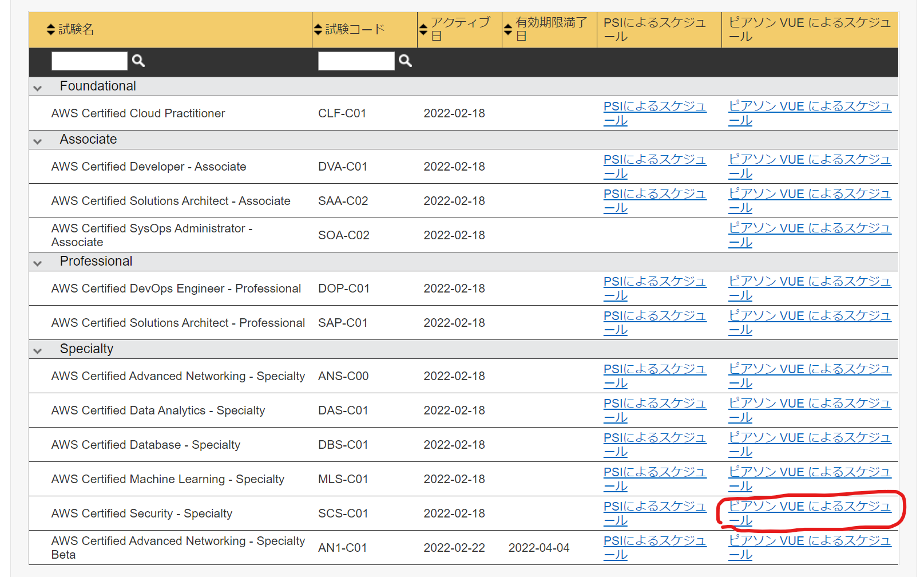Viewport: 924px width, 577px height.
Task: Click the SCS-C01 exam code cell
Action: (x=343, y=513)
